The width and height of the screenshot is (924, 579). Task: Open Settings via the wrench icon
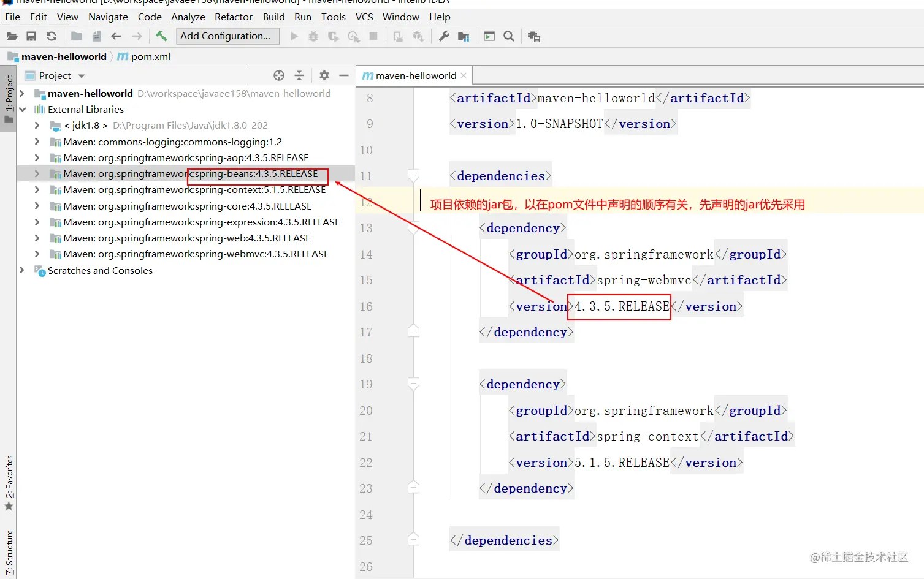coord(444,37)
